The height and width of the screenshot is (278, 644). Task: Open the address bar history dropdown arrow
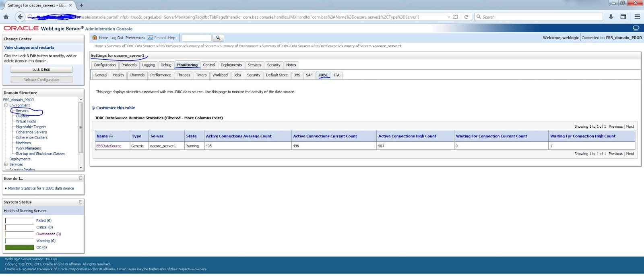point(449,17)
